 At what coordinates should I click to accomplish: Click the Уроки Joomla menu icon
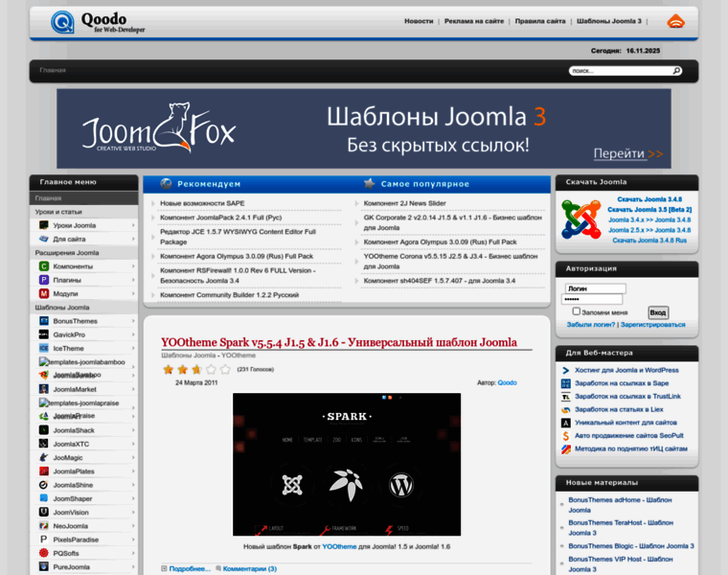[44, 225]
